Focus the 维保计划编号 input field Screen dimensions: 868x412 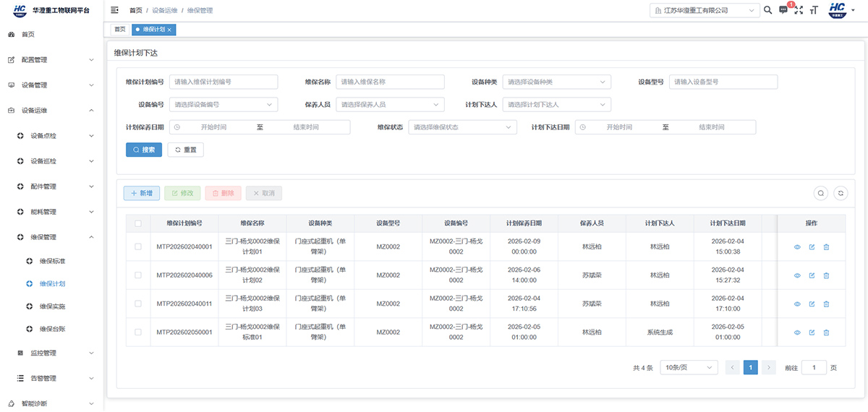point(224,82)
